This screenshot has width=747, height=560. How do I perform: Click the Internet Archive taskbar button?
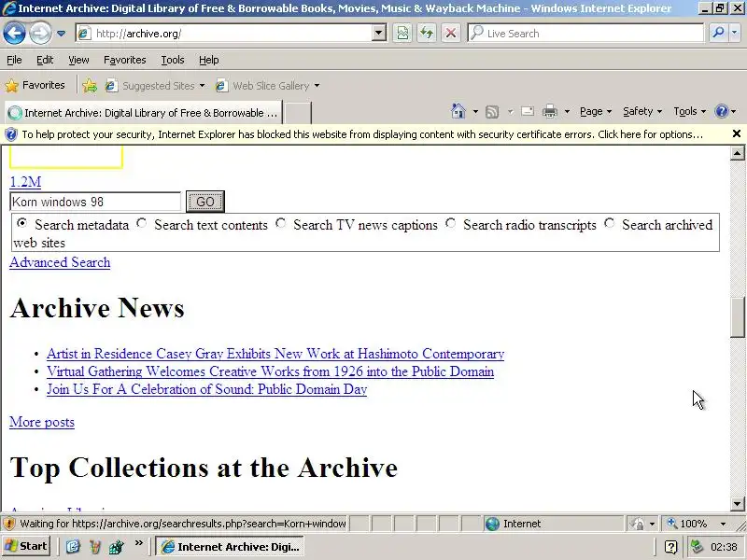point(230,547)
